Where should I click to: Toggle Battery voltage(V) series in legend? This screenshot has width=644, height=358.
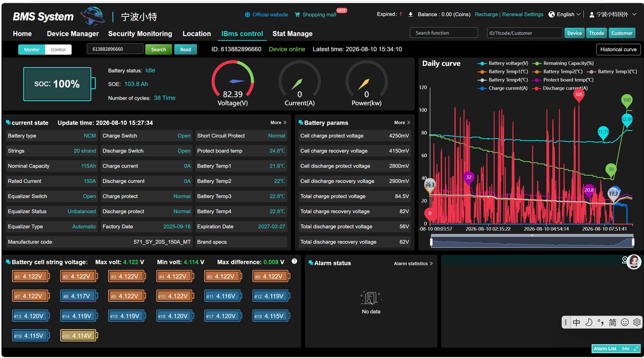503,64
